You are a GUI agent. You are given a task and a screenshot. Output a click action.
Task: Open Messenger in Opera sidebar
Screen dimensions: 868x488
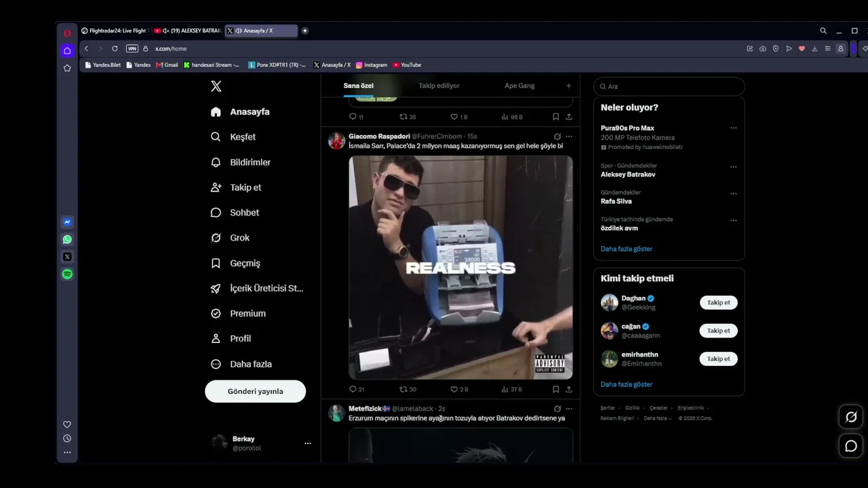[67, 222]
